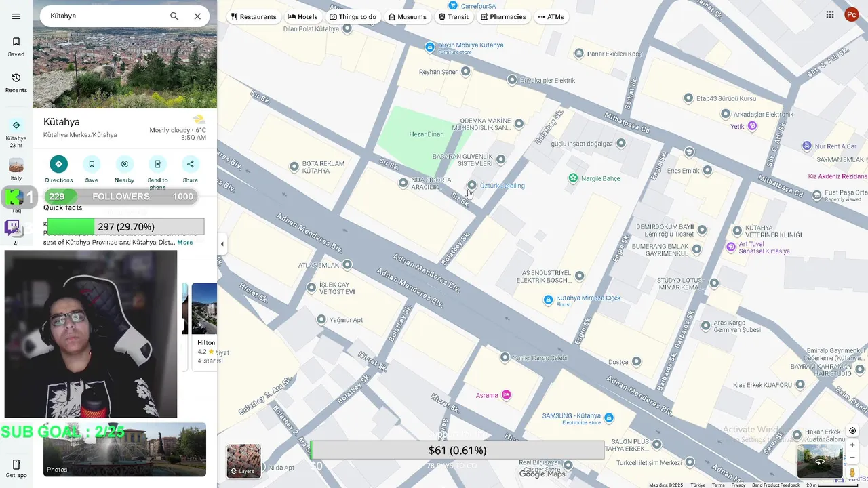Open the Kütahya Photos thumbnail
The width and height of the screenshot is (868, 488).
[x=125, y=449]
